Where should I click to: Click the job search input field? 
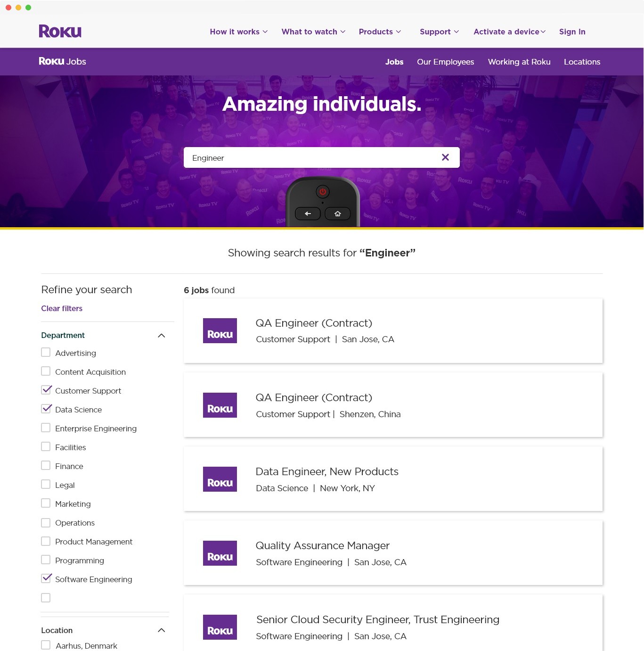pyautogui.click(x=322, y=157)
